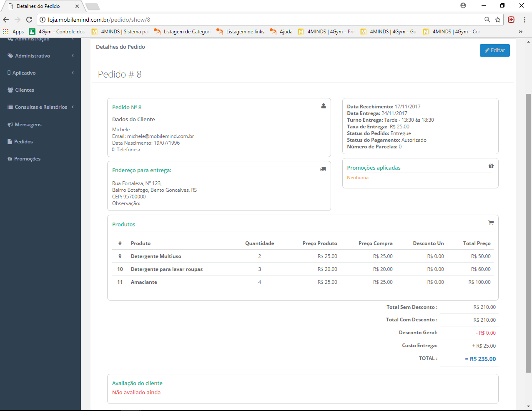This screenshot has height=411, width=532.
Task: Show hidden bookmarks with the overflow chevron
Action: (520, 32)
